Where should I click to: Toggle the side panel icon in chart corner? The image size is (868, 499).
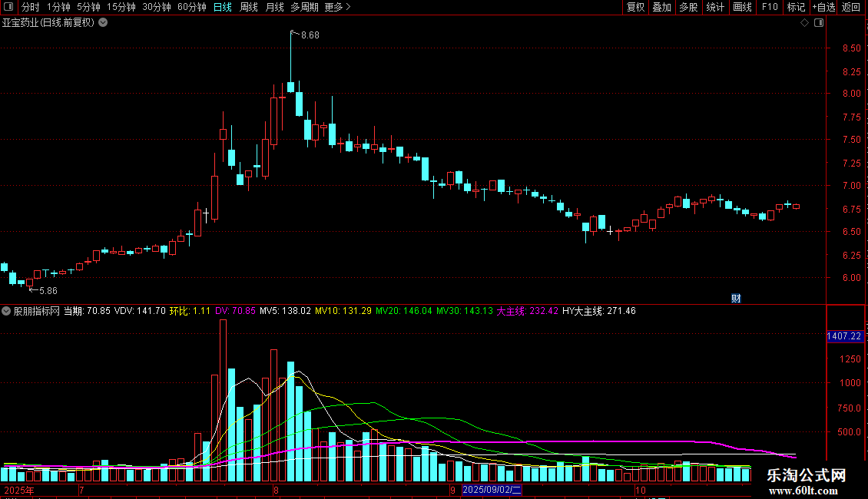coord(819,23)
